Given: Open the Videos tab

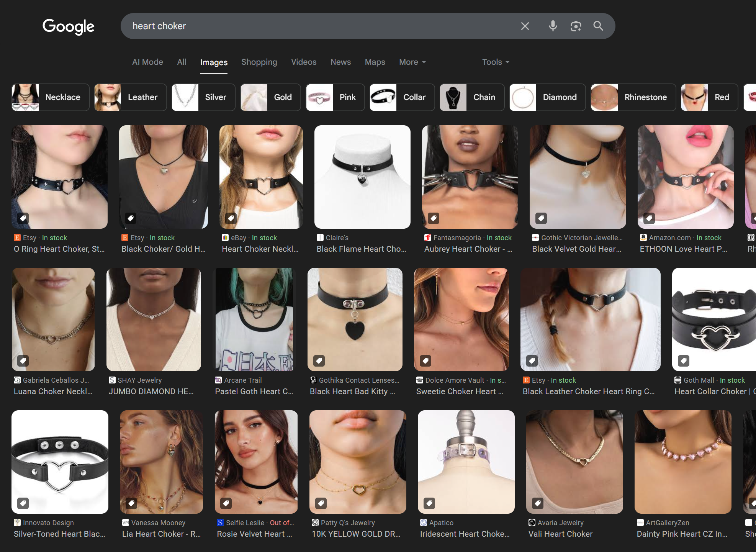Looking at the screenshot, I should pos(304,62).
